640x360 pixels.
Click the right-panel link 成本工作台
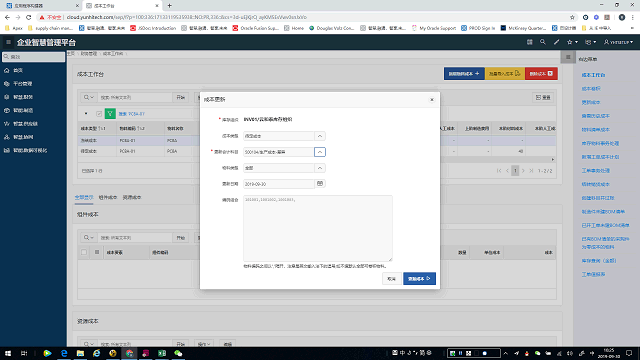[x=593, y=75]
